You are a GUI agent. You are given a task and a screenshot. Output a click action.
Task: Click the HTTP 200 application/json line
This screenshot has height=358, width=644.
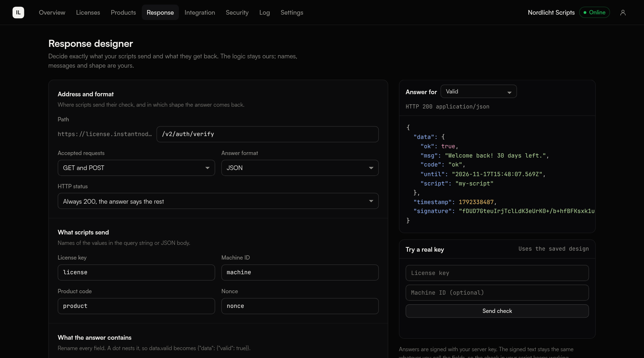[x=448, y=107]
